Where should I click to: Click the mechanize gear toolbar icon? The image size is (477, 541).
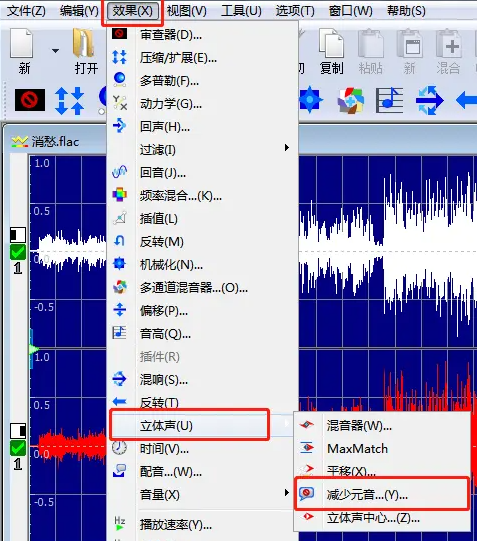coord(310,99)
